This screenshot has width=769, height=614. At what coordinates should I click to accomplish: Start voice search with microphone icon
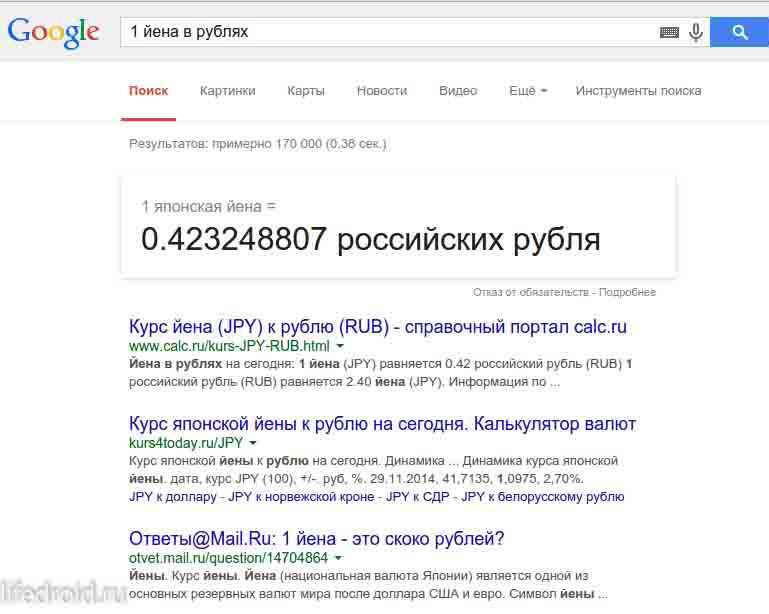(x=695, y=32)
